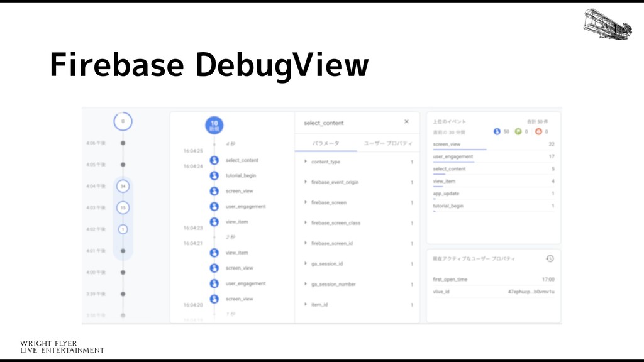Image resolution: width=644 pixels, height=362 pixels.
Task: Close the select_content detail panel
Action: [406, 121]
